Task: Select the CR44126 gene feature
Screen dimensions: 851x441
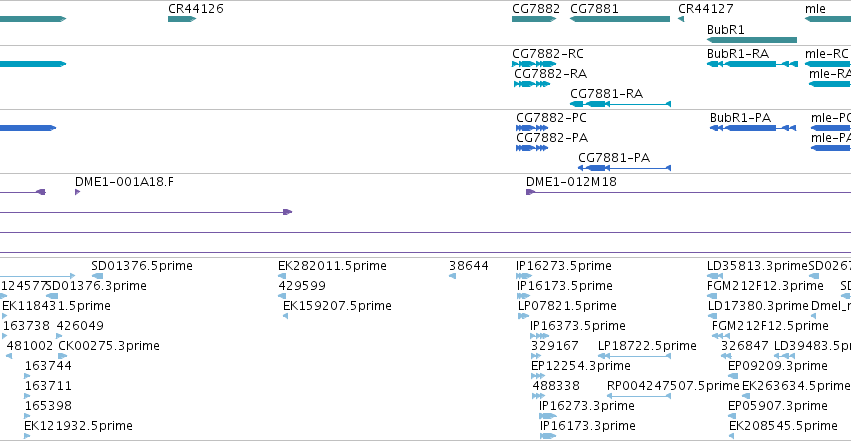Action: (182, 19)
